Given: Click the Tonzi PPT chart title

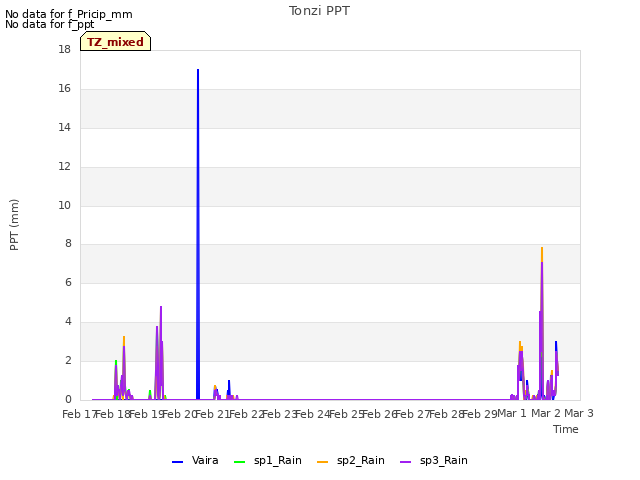Looking at the screenshot, I should point(319,11).
